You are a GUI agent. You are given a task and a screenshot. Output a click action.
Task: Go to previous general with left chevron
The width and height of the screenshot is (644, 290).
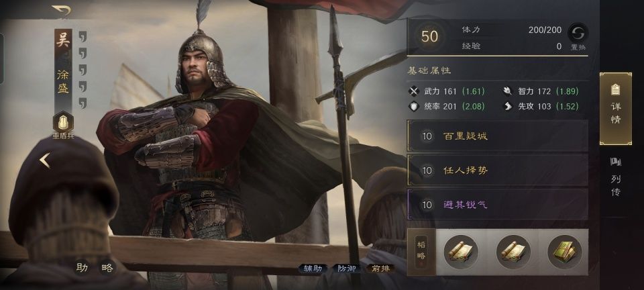coord(45,160)
